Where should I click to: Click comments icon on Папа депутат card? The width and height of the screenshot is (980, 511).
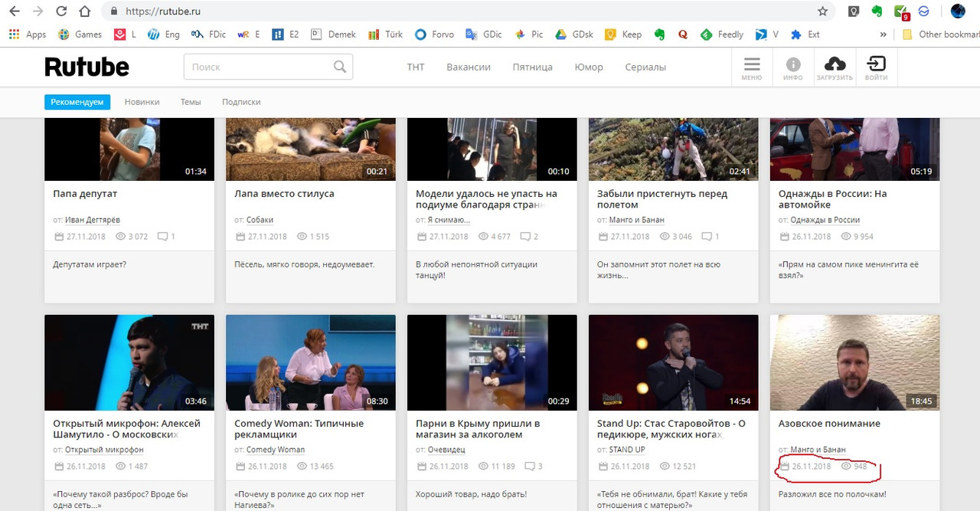coord(162,237)
